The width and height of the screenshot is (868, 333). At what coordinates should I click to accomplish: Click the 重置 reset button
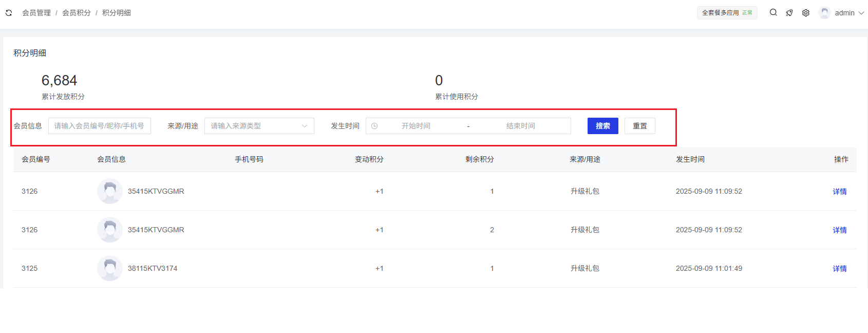[x=639, y=126]
